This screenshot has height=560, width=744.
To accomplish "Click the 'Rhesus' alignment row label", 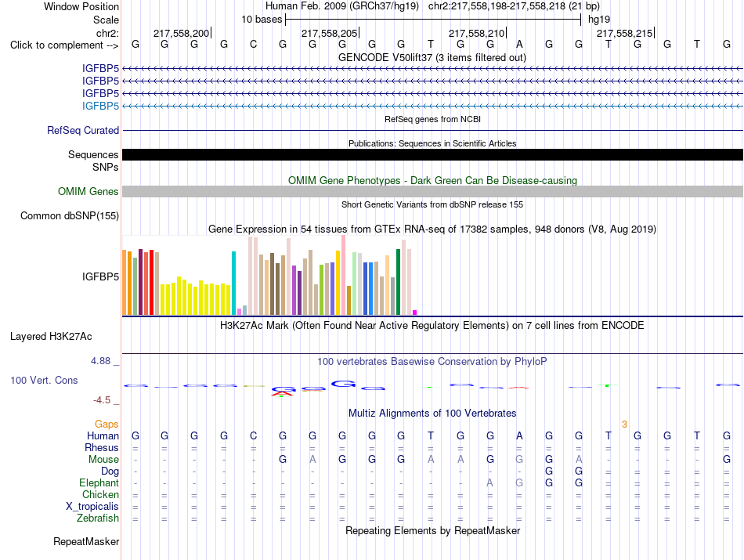I will (x=102, y=448).
